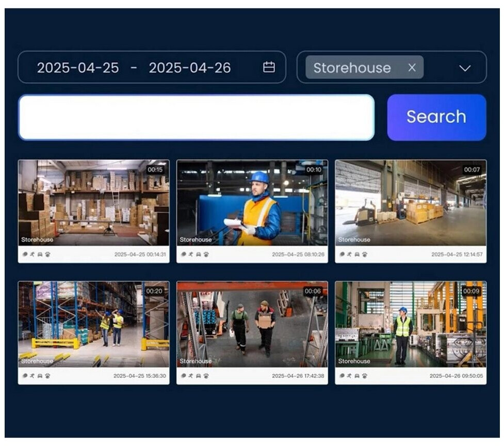Remove the Storehouse filter tag
This screenshot has height=446, width=504.
tap(412, 68)
